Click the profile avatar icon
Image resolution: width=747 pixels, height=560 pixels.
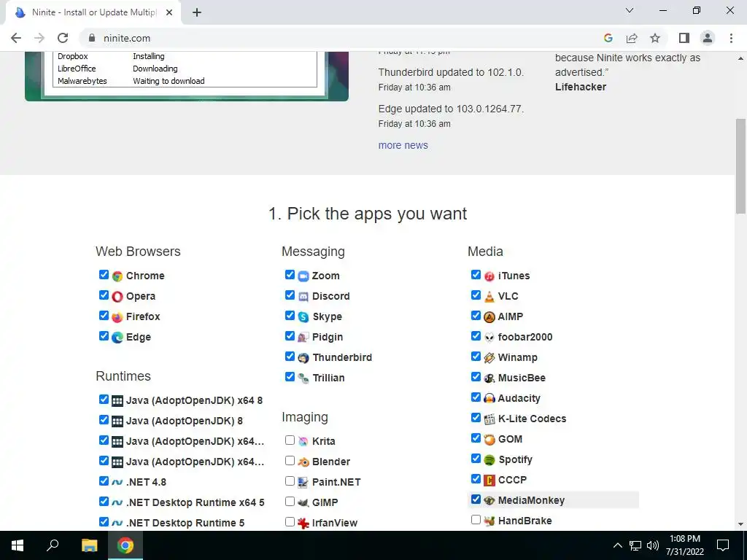pyautogui.click(x=708, y=38)
